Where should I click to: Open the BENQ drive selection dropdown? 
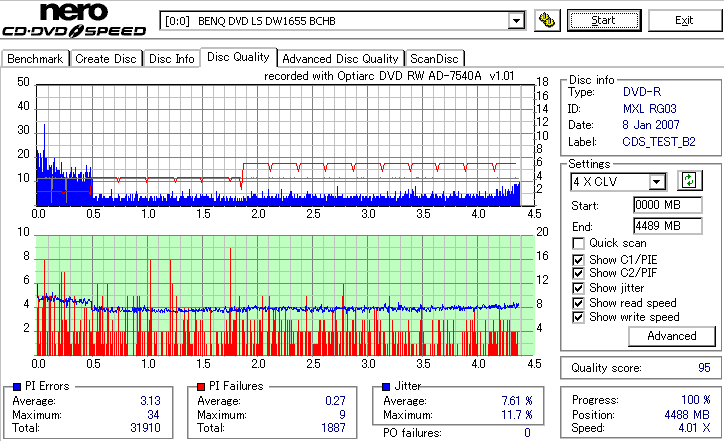coord(342,21)
